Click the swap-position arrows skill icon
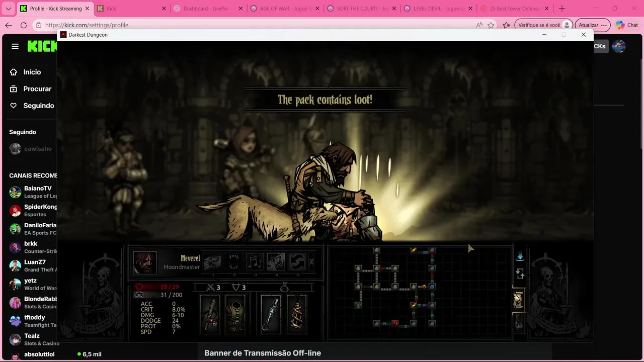 [x=297, y=261]
